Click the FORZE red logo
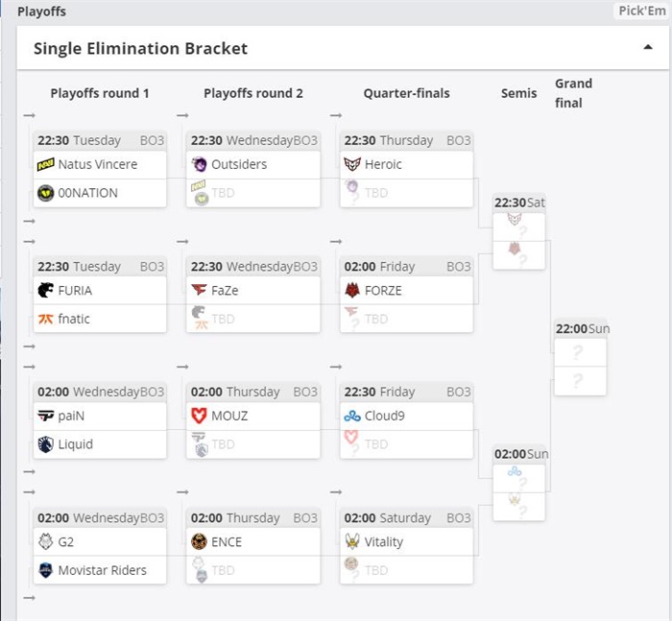Image resolution: width=672 pixels, height=621 pixels. (352, 290)
